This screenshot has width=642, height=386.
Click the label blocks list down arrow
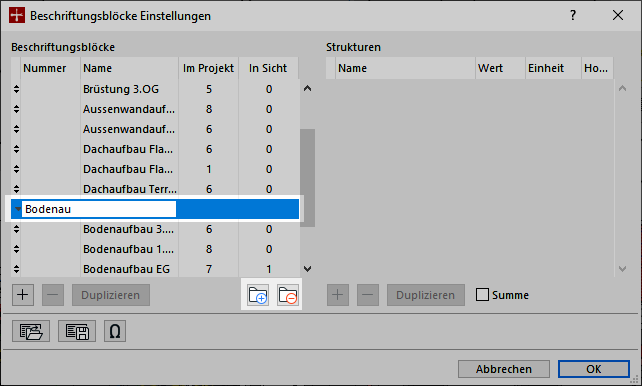pyautogui.click(x=307, y=269)
